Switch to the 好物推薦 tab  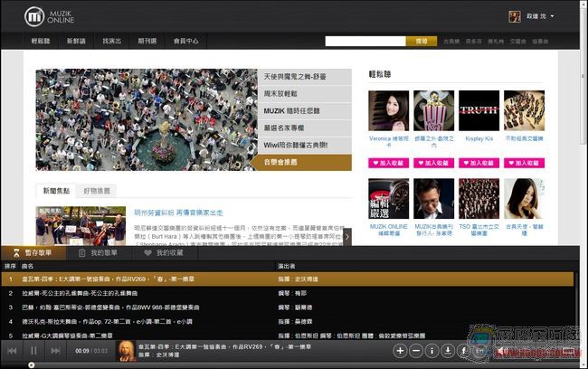click(x=97, y=191)
